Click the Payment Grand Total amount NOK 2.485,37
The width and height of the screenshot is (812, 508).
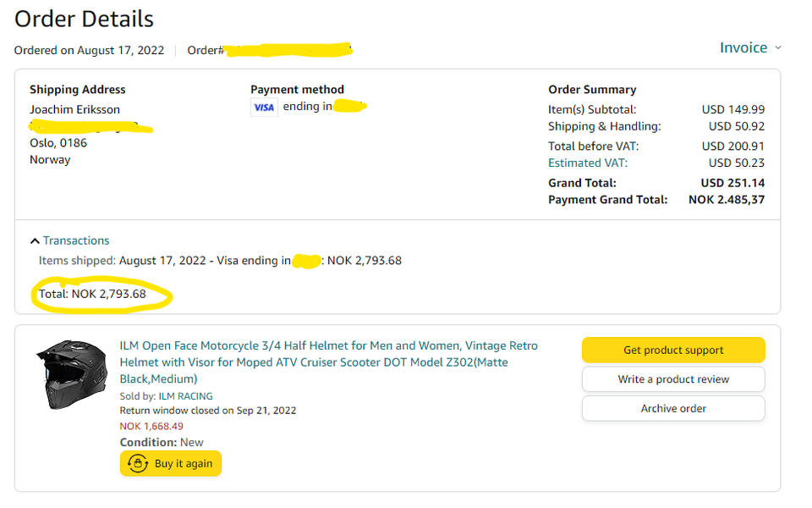pos(727,200)
